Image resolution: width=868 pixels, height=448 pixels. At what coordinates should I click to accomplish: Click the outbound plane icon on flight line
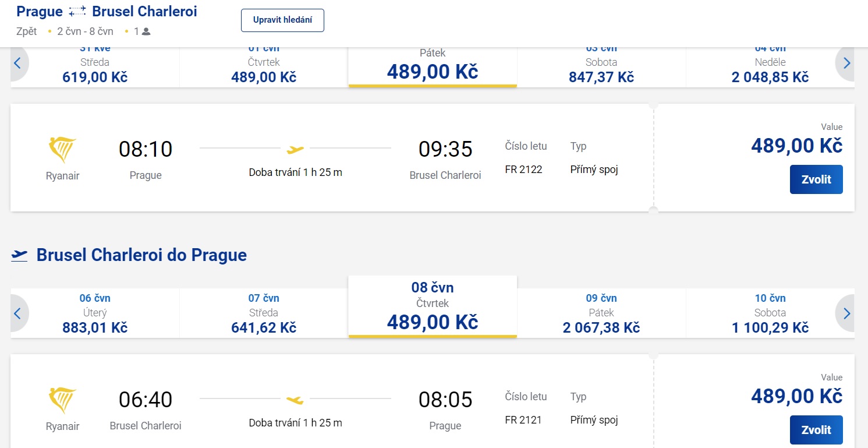tap(296, 150)
